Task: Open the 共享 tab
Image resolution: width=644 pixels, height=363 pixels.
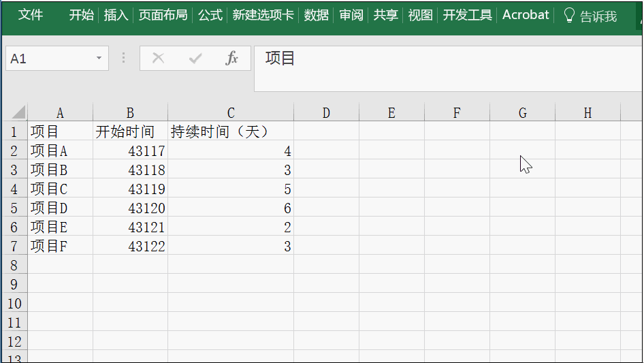Action: click(x=386, y=15)
